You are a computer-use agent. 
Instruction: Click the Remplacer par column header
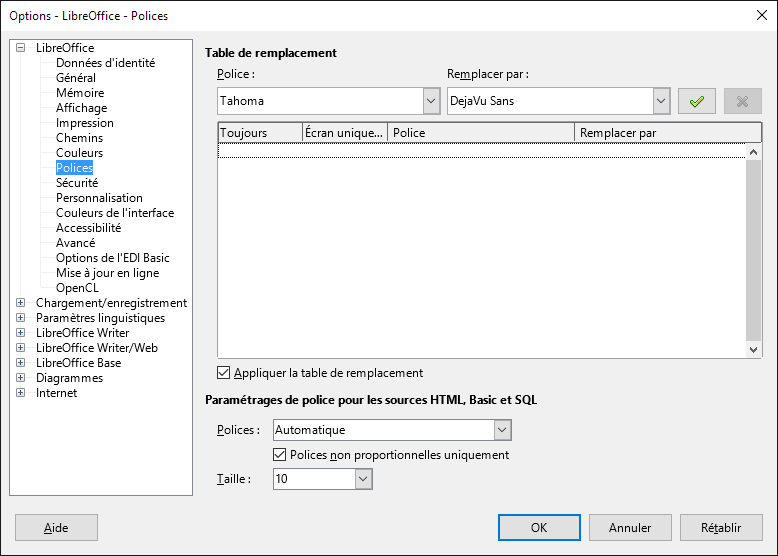(x=667, y=133)
